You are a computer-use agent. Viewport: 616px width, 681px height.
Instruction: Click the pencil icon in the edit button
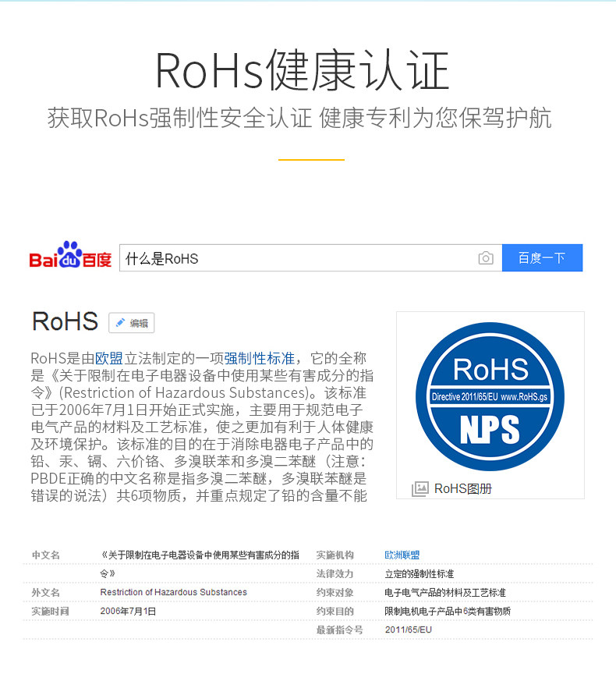120,323
